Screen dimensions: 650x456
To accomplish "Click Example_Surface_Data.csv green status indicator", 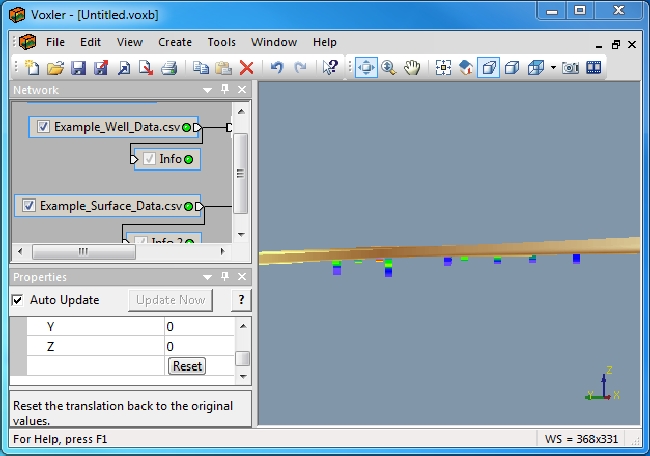I will [188, 206].
